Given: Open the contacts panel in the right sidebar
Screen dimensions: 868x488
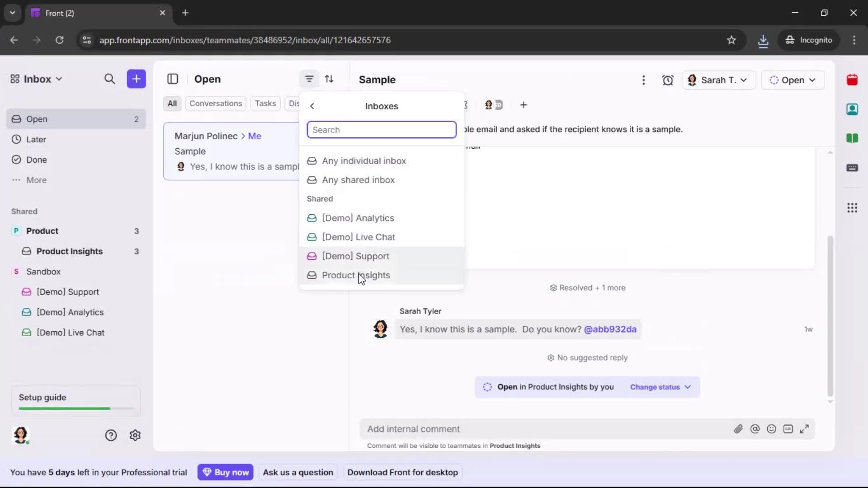Looking at the screenshot, I should point(853,109).
